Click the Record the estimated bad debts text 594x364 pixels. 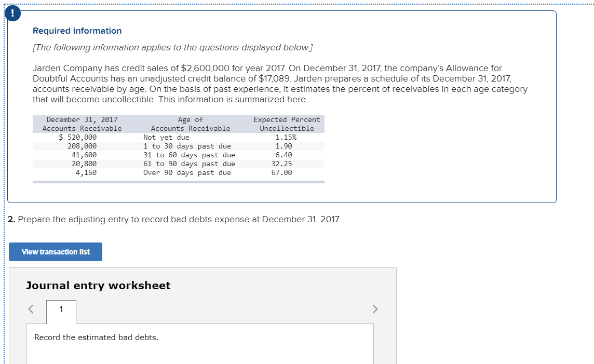[96, 337]
